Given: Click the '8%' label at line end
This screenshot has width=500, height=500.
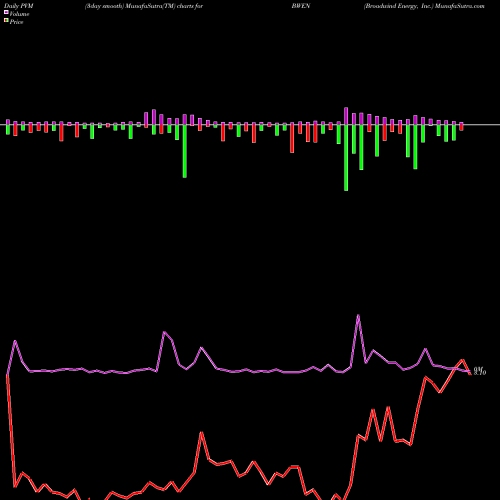Looking at the screenshot, I should pos(480,371).
